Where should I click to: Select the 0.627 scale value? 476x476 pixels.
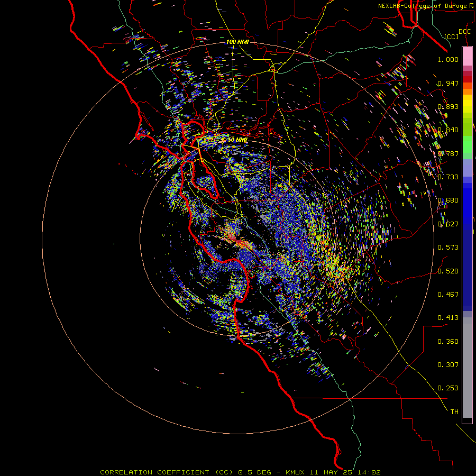coord(448,224)
